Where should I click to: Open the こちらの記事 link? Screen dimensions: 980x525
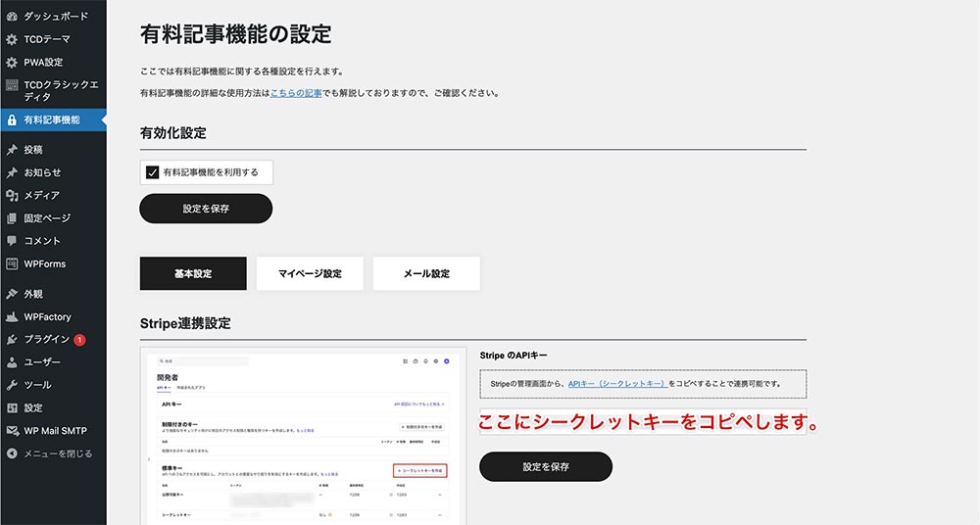[x=296, y=93]
